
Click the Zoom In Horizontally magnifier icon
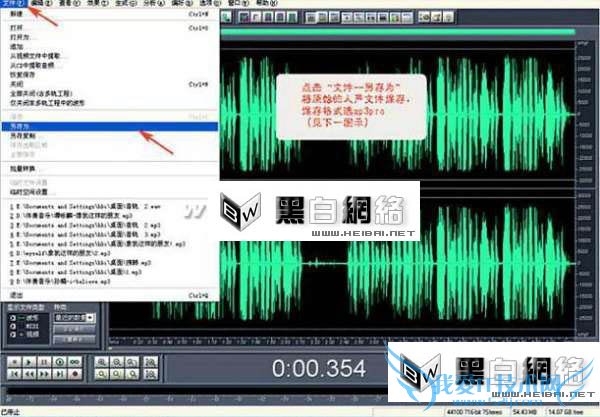tap(102, 362)
